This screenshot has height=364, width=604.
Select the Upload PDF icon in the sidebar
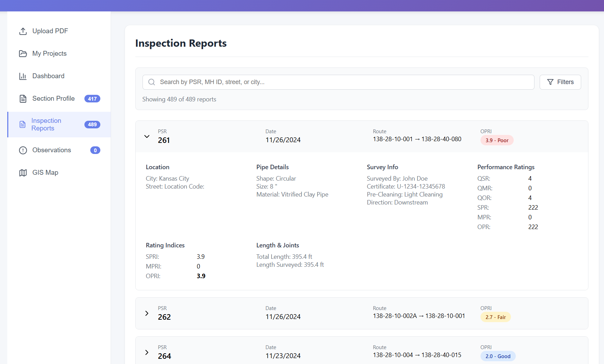coord(23,31)
